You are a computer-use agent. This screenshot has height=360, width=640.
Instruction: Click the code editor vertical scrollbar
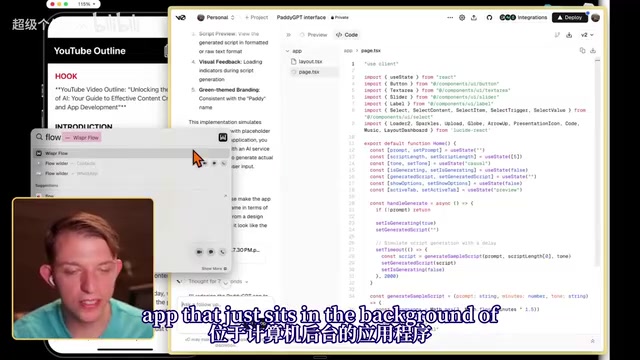(x=598, y=163)
